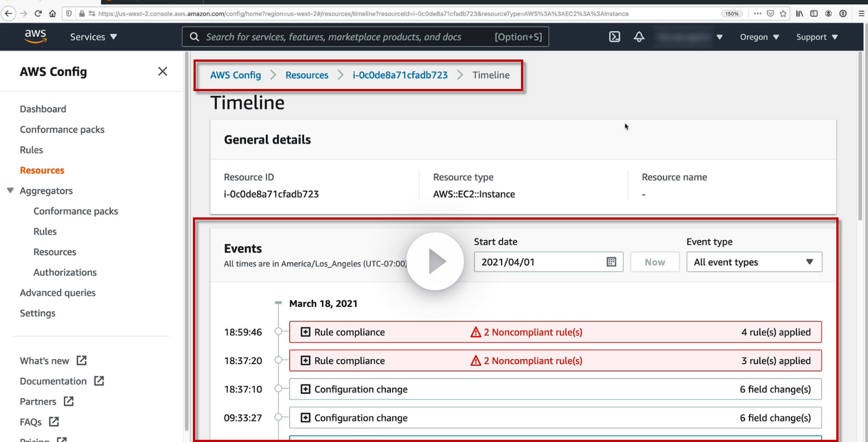Open the browser Library icon

coord(800,14)
